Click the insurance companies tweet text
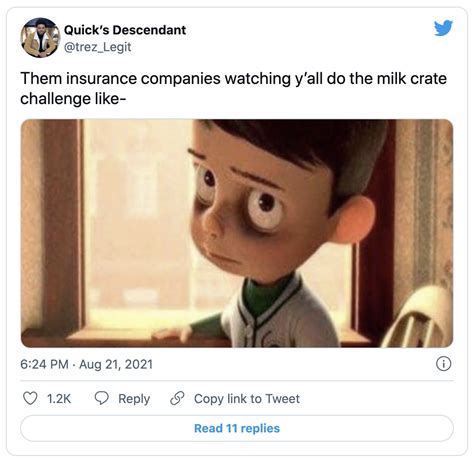Viewport: 474px width, 461px height. tap(233, 89)
